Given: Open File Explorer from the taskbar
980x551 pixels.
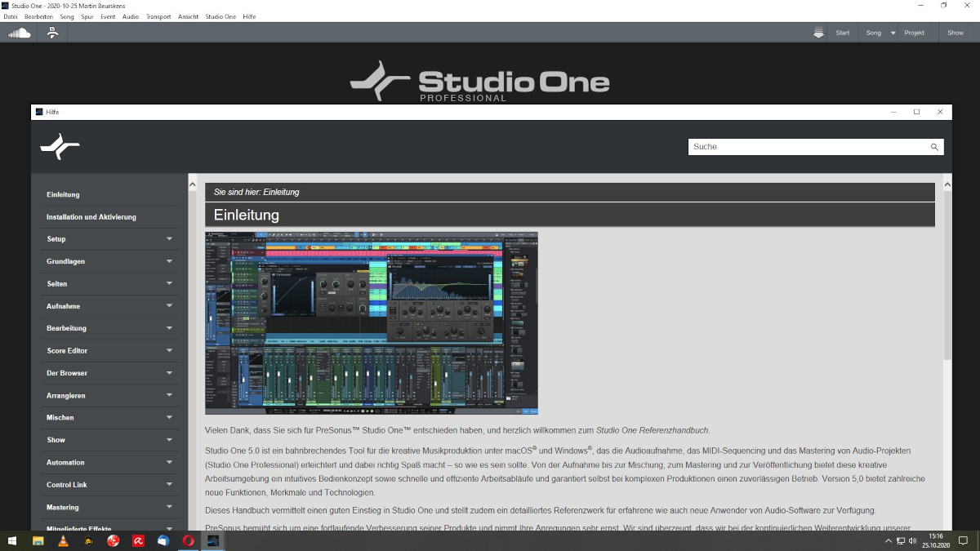Looking at the screenshot, I should (x=38, y=540).
